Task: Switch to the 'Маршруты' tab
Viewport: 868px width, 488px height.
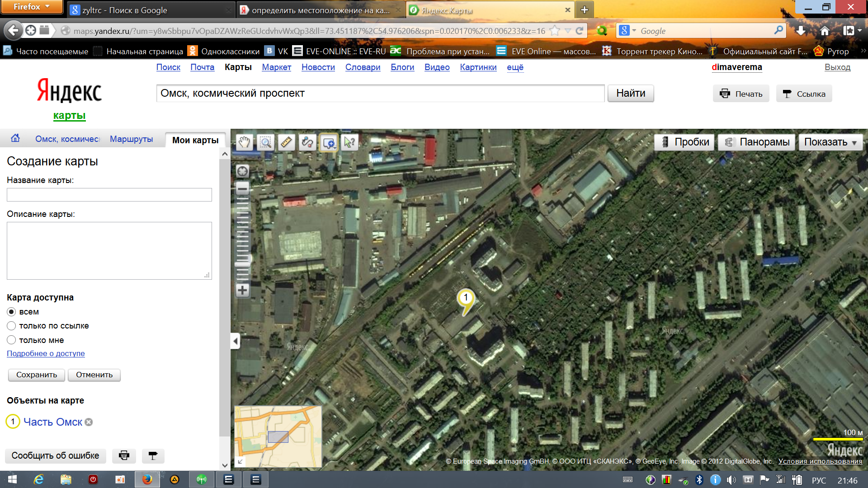Action: click(131, 139)
